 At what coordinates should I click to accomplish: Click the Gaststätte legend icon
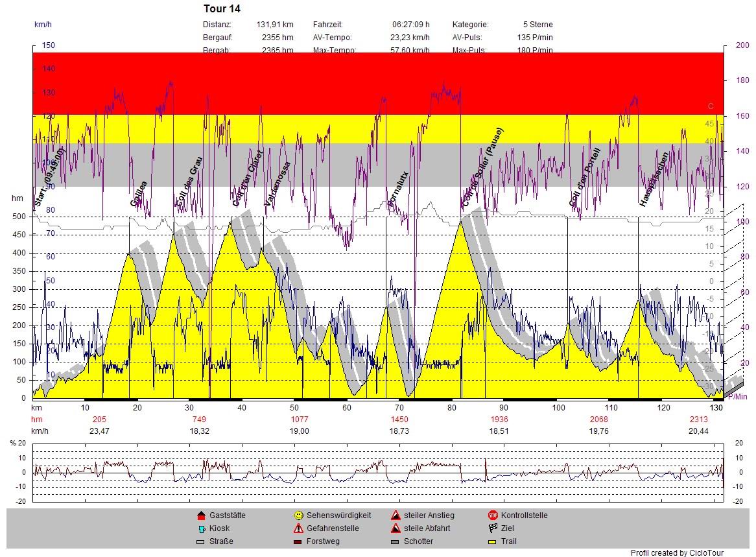[x=200, y=516]
